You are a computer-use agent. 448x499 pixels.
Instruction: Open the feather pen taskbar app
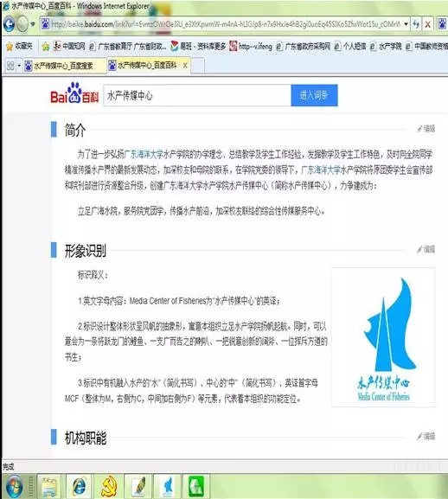tap(138, 486)
